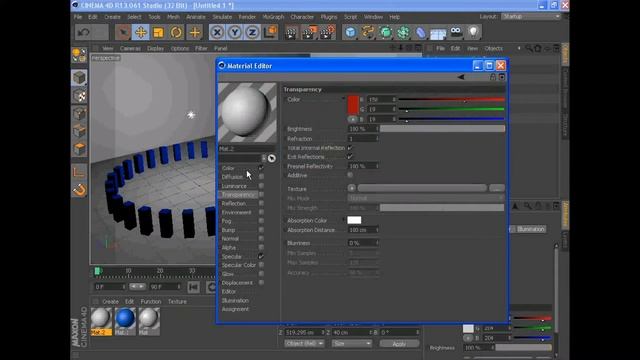Screen dimensions: 640x360
Task: Enable the Luminance channel checkbox
Action: (261, 186)
